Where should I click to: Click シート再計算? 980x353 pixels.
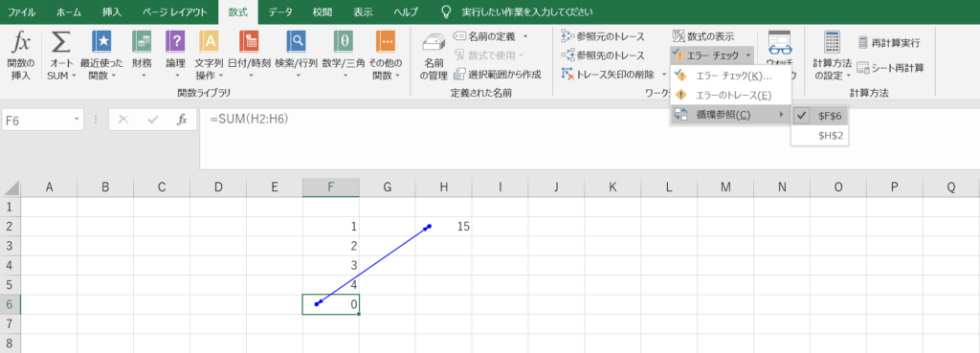point(891,68)
